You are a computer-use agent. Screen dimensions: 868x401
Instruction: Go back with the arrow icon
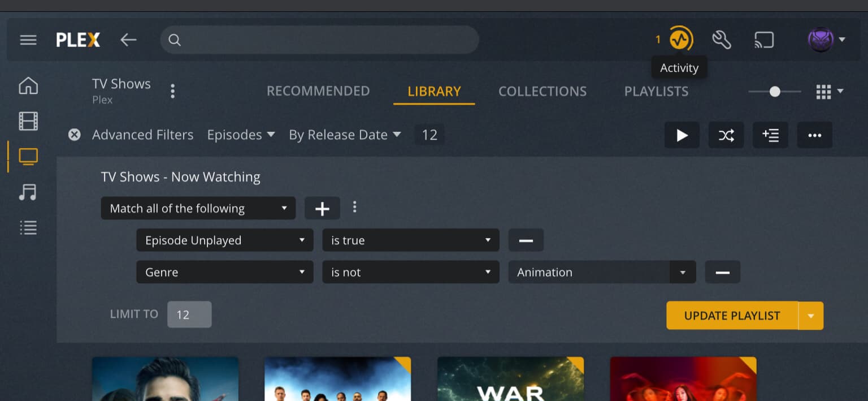pos(128,40)
